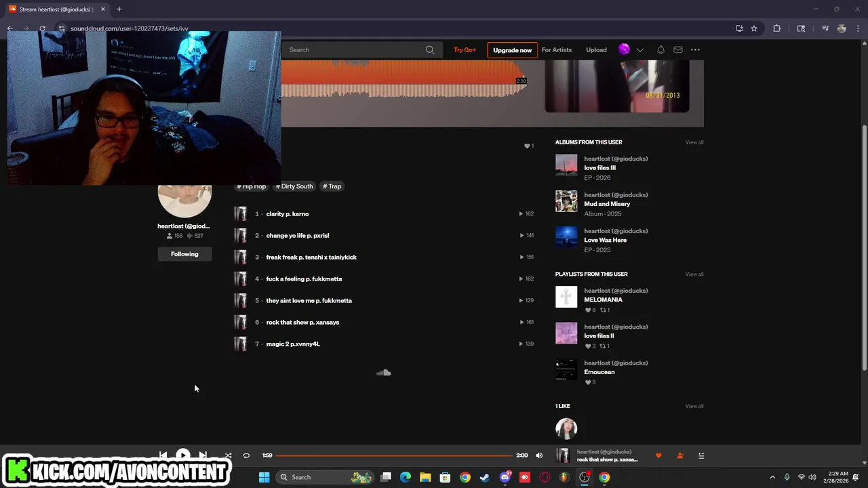Open the Windows Start menu
Screen dimensions: 868x488
[264, 477]
